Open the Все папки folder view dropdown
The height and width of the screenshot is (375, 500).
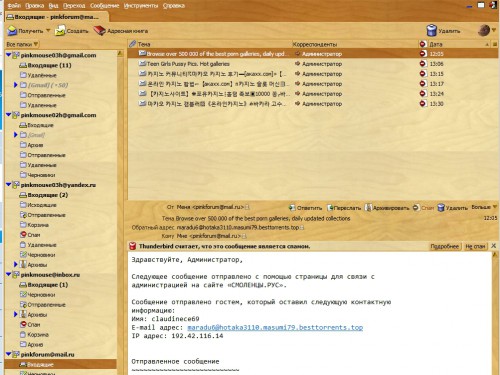click(22, 44)
